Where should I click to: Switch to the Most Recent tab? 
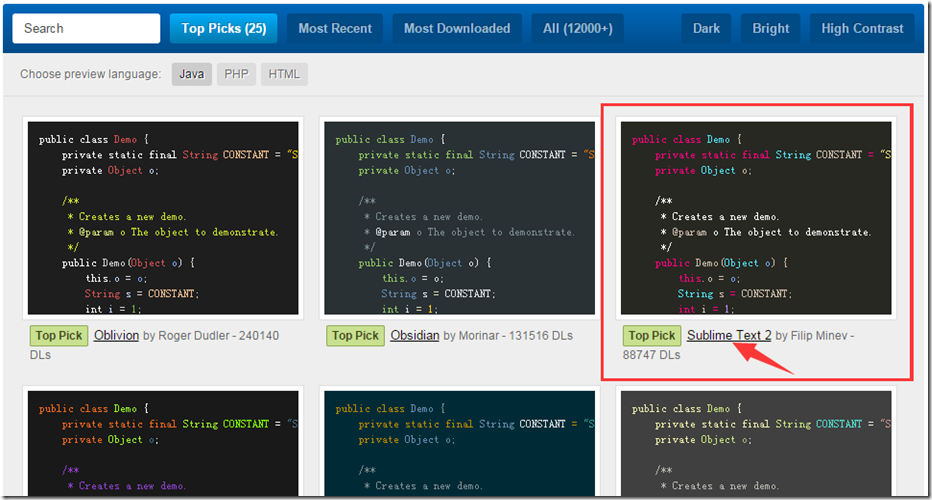tap(335, 29)
